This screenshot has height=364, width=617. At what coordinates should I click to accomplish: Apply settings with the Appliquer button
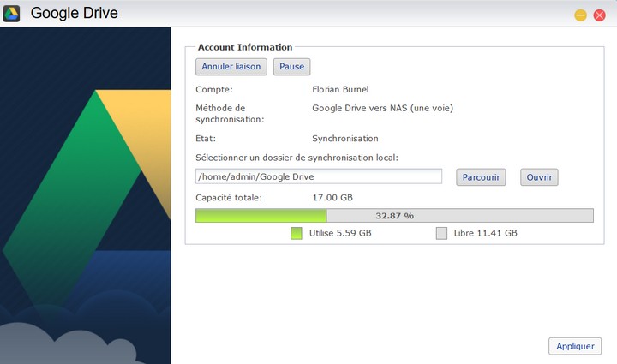575,346
